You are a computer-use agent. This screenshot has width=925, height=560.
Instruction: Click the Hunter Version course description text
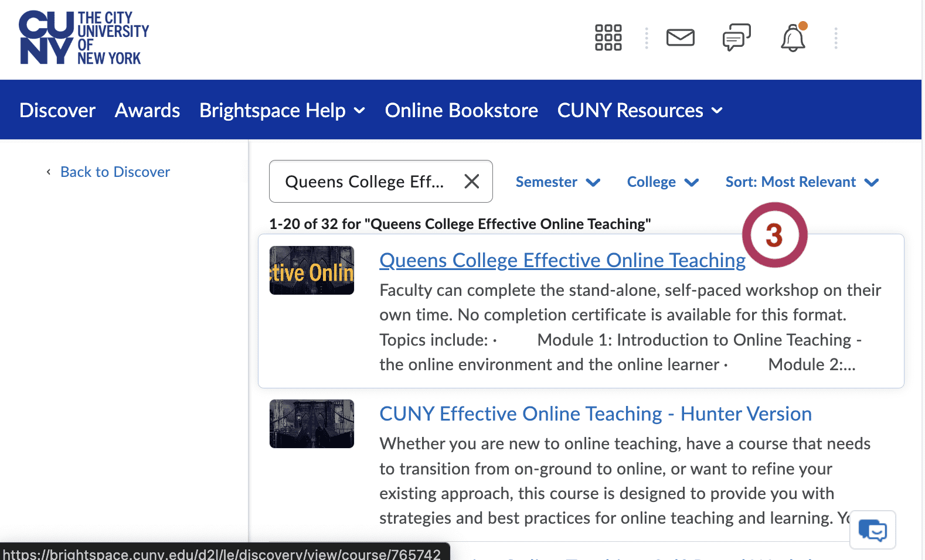[625, 481]
